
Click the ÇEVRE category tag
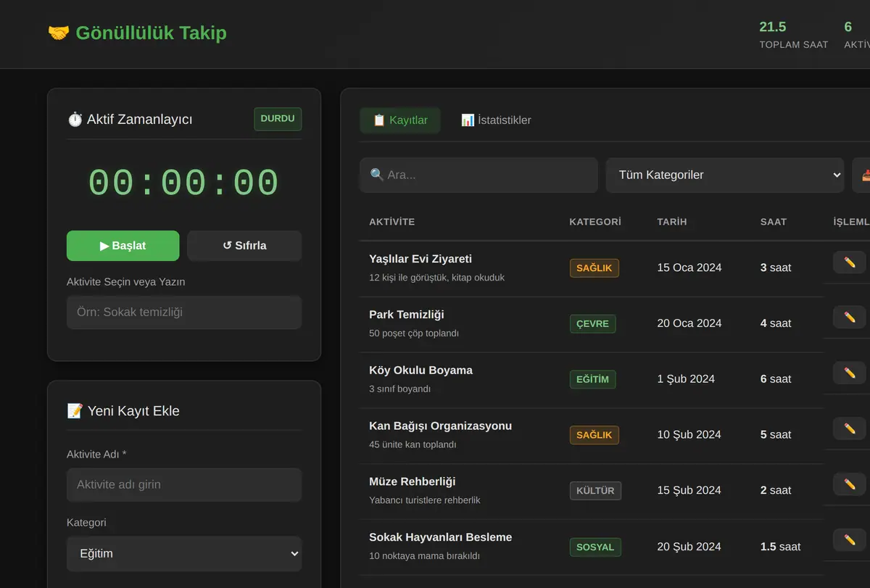click(x=592, y=323)
